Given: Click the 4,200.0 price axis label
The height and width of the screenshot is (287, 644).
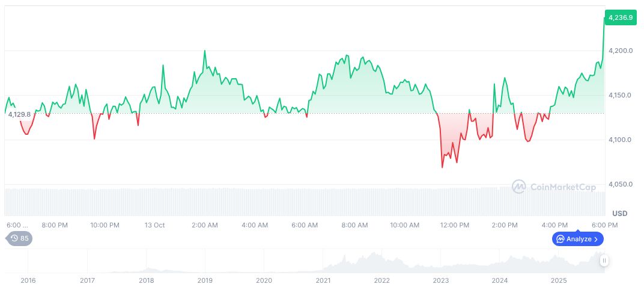Looking at the screenshot, I should [620, 51].
